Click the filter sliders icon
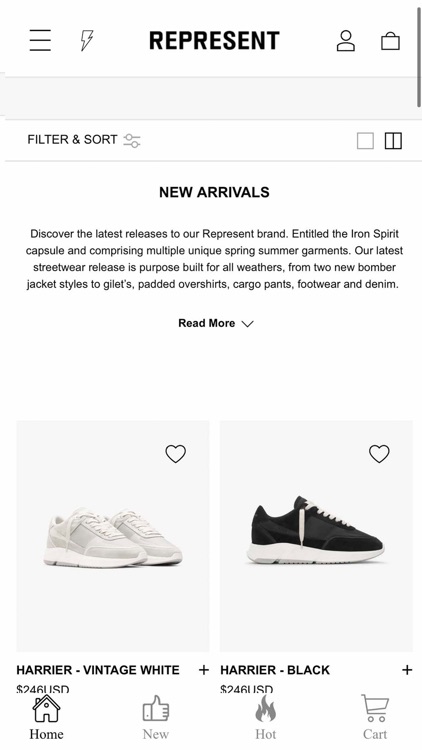422x750 pixels. (x=132, y=140)
